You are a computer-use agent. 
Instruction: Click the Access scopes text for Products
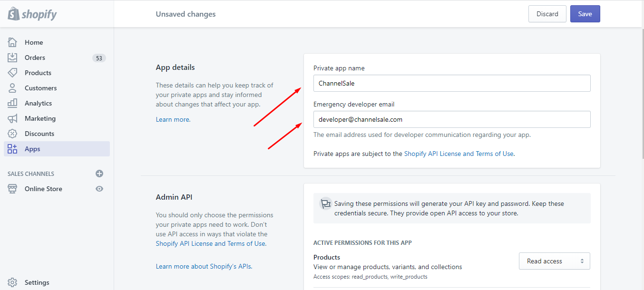coord(370,277)
